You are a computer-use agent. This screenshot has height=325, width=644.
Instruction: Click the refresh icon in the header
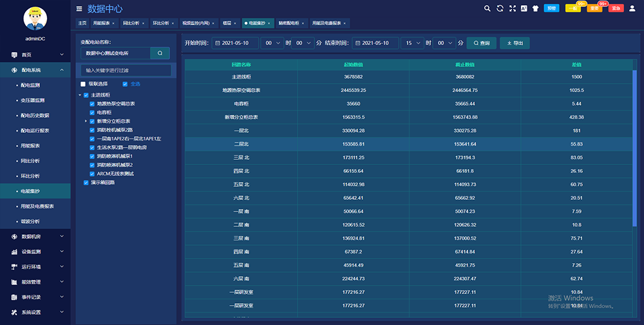tap(500, 8)
